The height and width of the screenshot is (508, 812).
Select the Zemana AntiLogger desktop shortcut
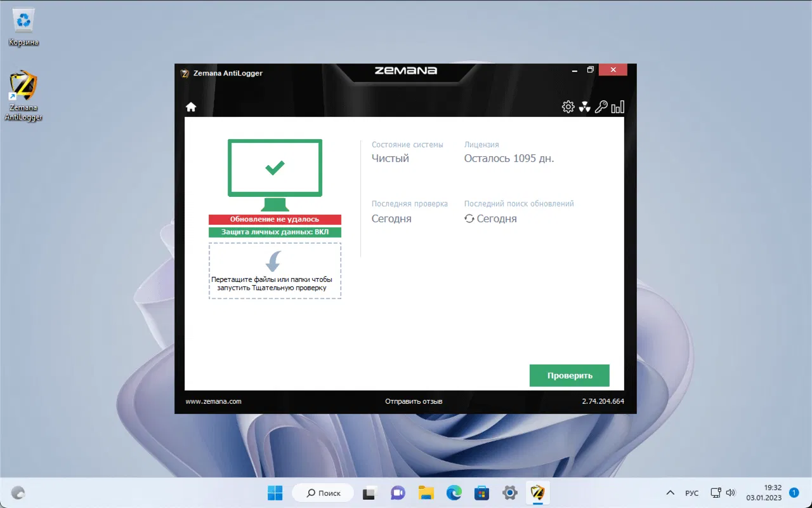pos(23,95)
